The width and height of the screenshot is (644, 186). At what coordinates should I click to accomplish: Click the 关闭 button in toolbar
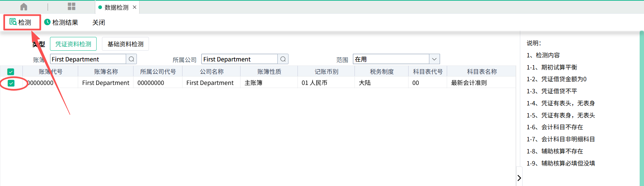coord(99,22)
